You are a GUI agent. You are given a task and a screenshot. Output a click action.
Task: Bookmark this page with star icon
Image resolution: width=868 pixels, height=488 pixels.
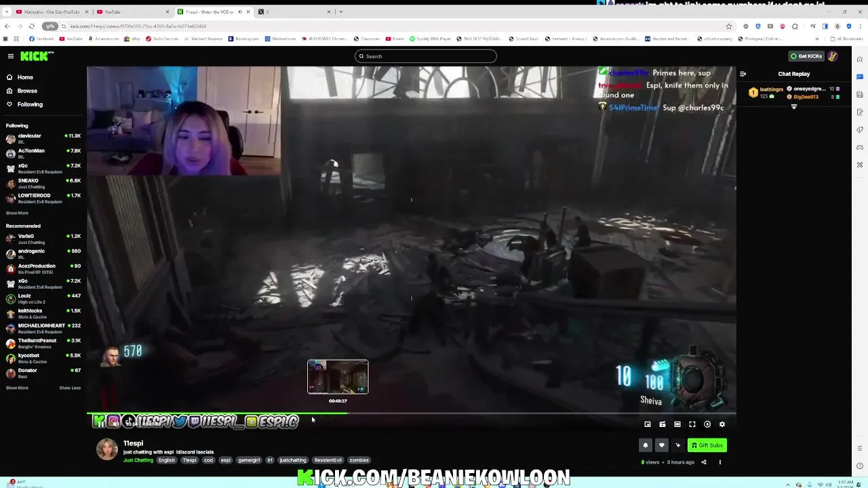[x=729, y=26]
